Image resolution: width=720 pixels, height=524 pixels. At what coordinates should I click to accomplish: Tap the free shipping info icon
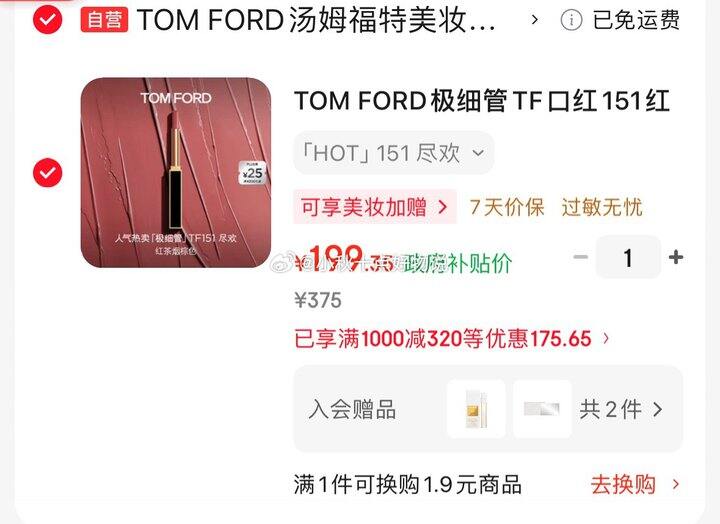click(571, 20)
